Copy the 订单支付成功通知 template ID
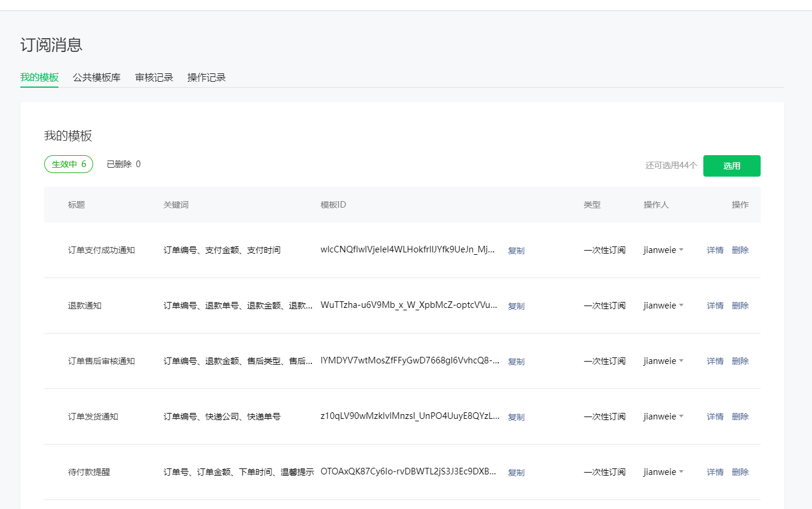Screen dimensions: 812x509 [516, 251]
